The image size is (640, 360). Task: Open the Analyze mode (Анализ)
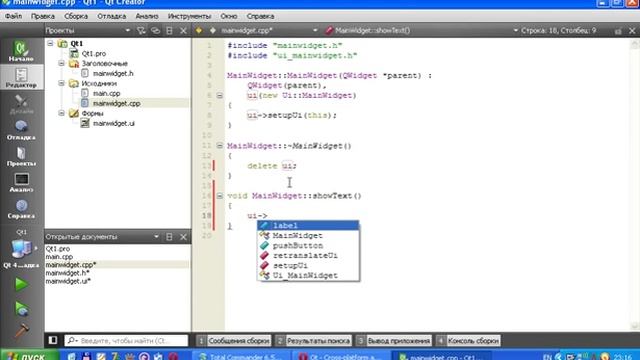(x=21, y=182)
